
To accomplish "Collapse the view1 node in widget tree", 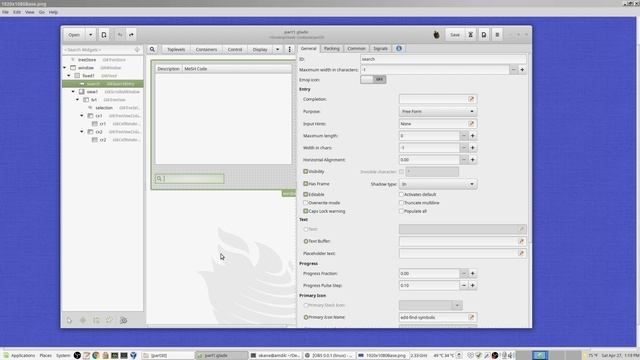I will coord(73,92).
